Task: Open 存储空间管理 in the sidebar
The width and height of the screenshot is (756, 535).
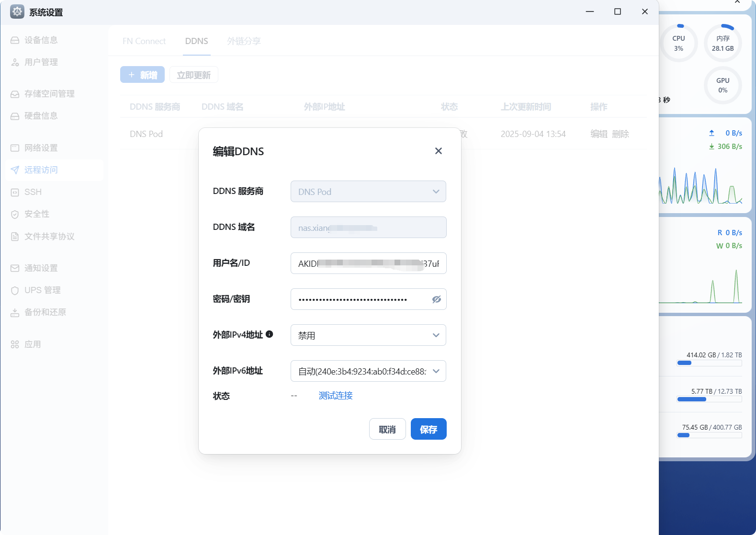Action: click(55, 94)
